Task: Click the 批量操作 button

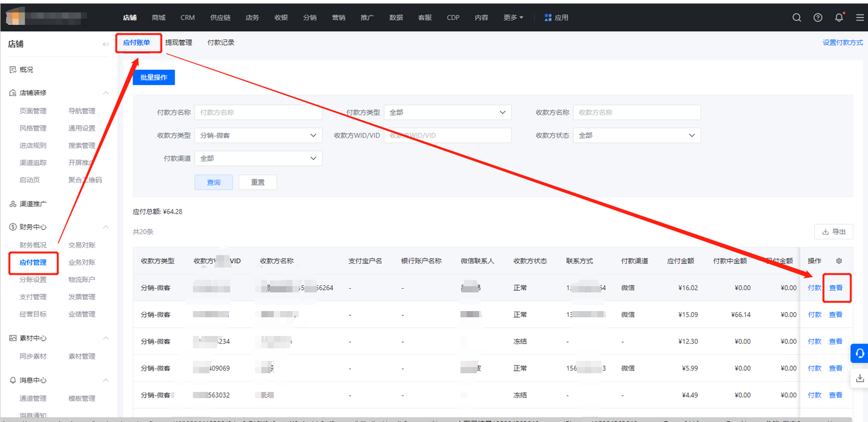Action: 154,77
